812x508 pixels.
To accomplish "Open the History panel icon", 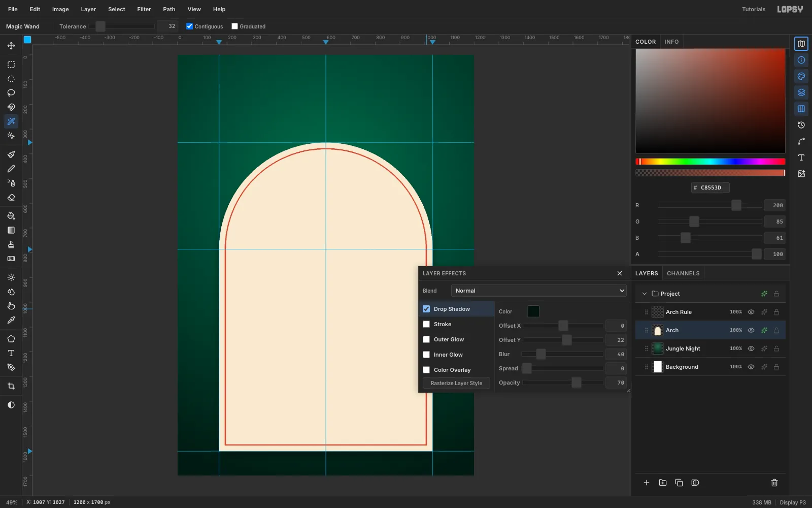I will pyautogui.click(x=801, y=125).
